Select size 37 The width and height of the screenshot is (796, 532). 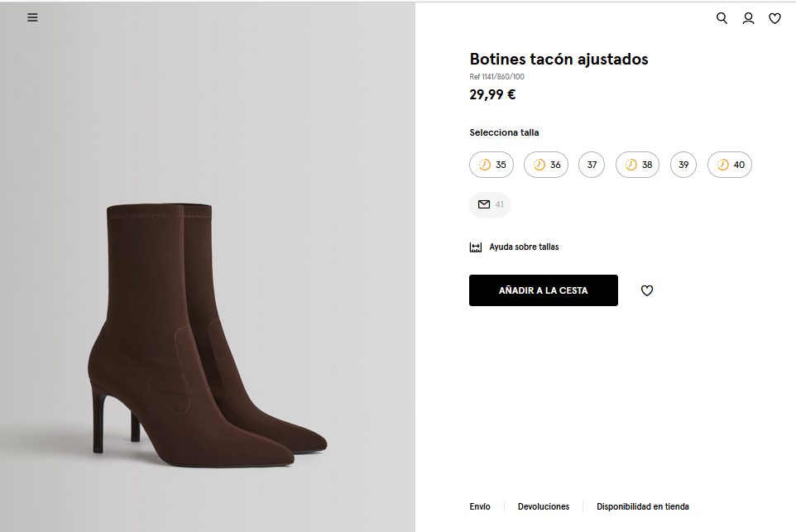(x=592, y=165)
